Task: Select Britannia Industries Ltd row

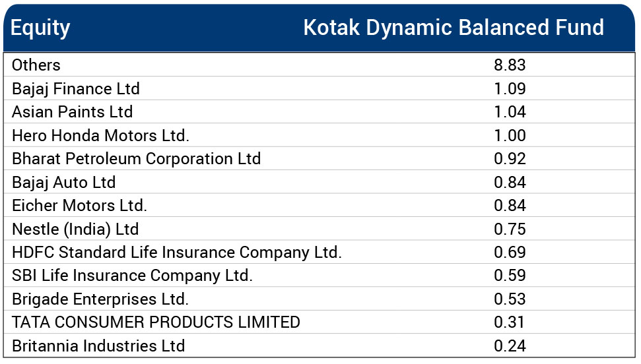Action: (98, 346)
